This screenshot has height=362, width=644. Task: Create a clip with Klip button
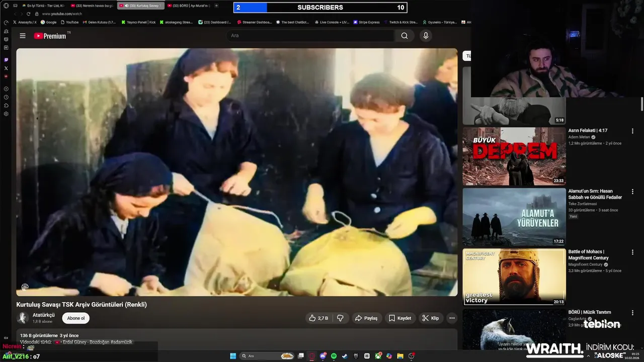[x=430, y=318]
